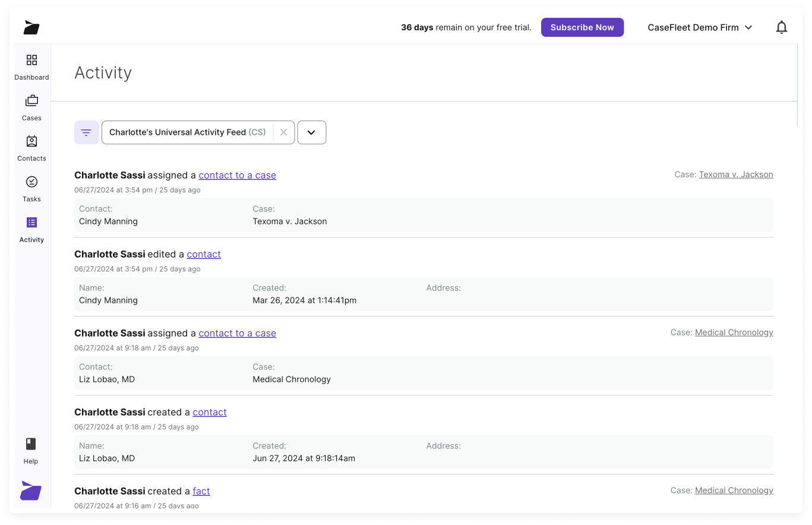Open the contact edited by Charlotte Sassi
Image resolution: width=812 pixels, height=525 pixels.
click(x=204, y=254)
